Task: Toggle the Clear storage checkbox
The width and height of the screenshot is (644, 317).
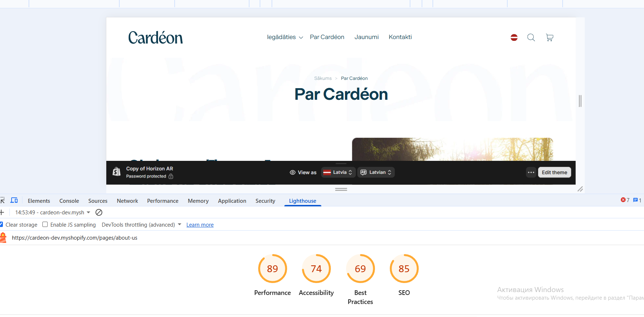Action: click(1, 224)
